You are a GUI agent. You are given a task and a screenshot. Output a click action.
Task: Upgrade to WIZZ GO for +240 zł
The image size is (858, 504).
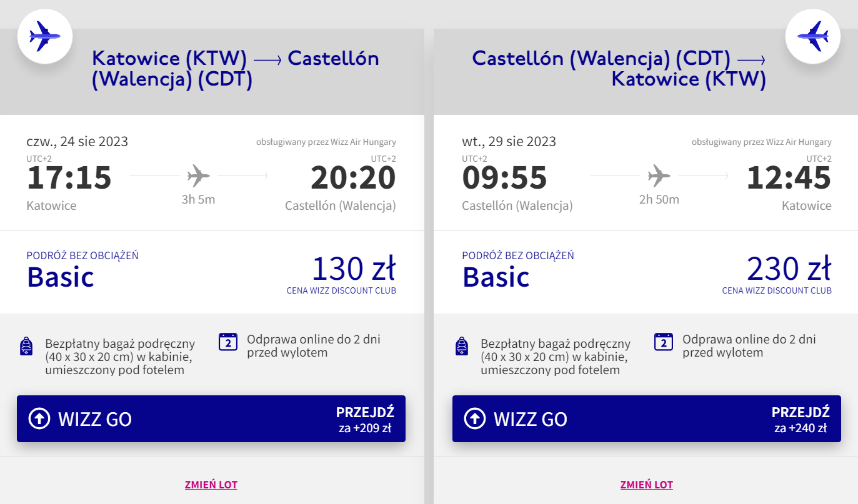pos(646,418)
